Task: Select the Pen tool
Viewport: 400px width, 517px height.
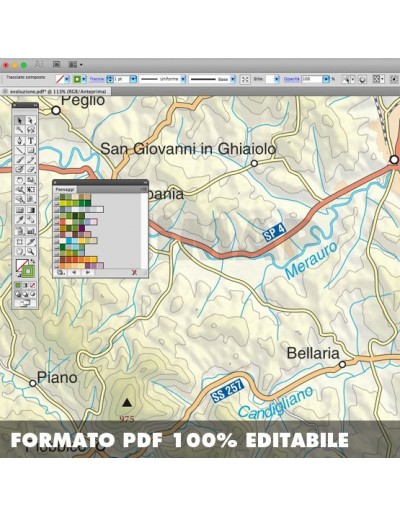Action: tap(20, 141)
